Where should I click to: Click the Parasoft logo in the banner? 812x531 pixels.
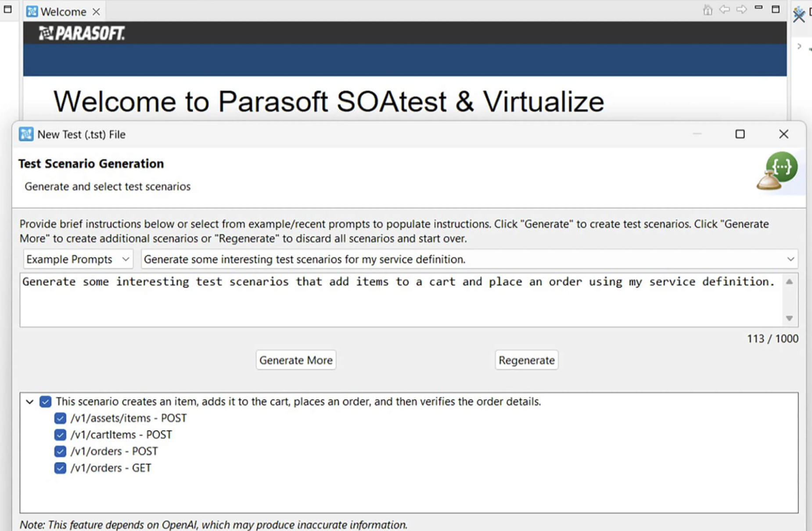82,33
